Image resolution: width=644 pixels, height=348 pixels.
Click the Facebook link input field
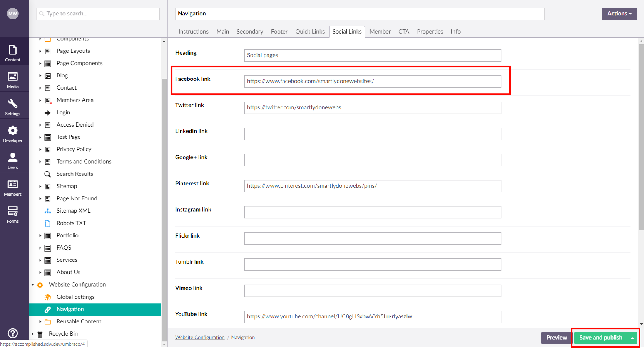click(x=372, y=81)
